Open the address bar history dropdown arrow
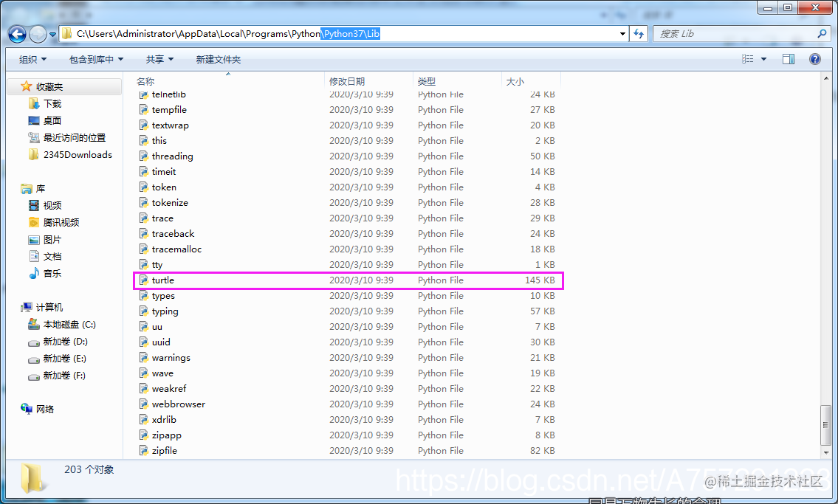Image resolution: width=838 pixels, height=504 pixels. coord(621,34)
